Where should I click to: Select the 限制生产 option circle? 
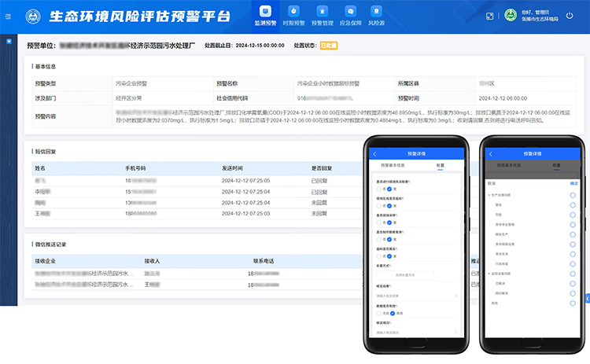573,234
